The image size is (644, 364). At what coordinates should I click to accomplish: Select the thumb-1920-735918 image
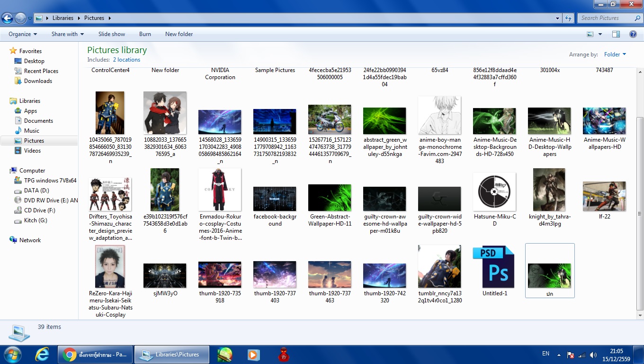pos(220,283)
